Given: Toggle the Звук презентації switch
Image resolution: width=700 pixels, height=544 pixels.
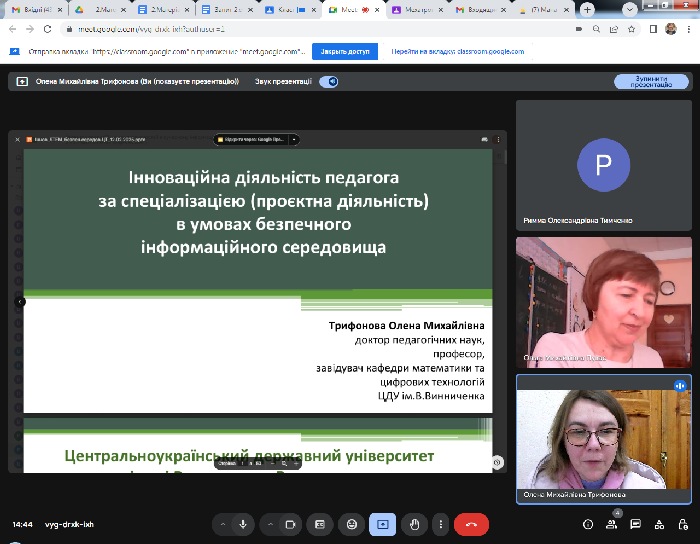Looking at the screenshot, I should coord(329,82).
